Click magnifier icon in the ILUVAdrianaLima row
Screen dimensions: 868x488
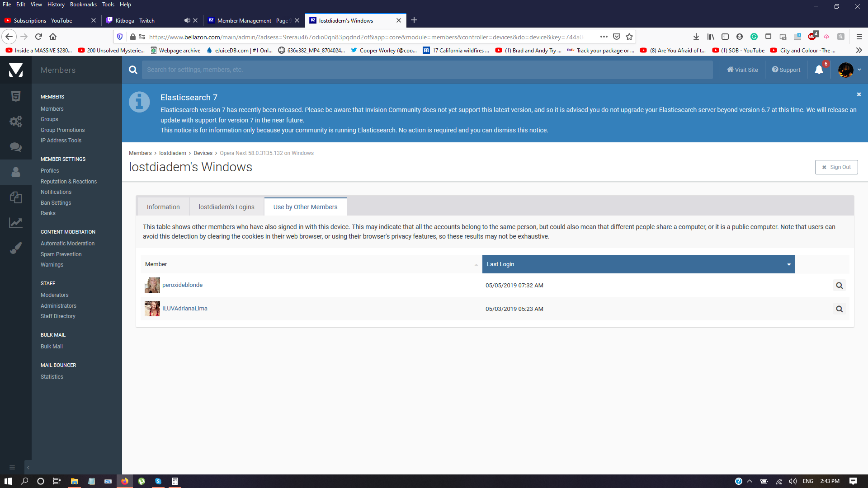(x=839, y=309)
